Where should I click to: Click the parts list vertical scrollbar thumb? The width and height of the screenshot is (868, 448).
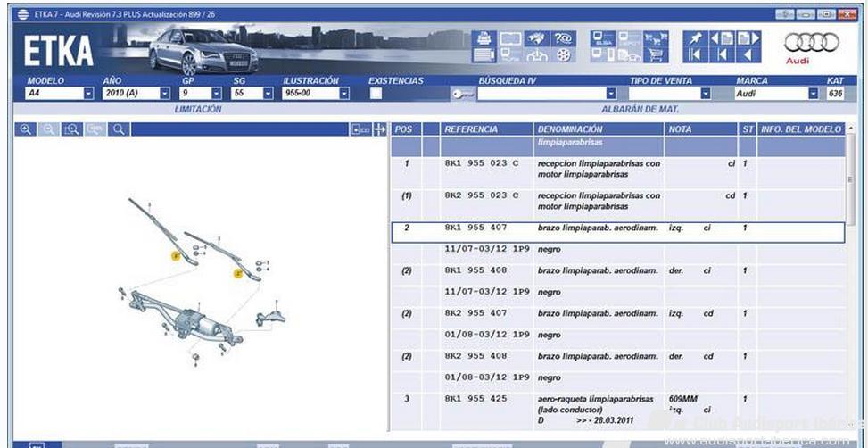pyautogui.click(x=850, y=180)
